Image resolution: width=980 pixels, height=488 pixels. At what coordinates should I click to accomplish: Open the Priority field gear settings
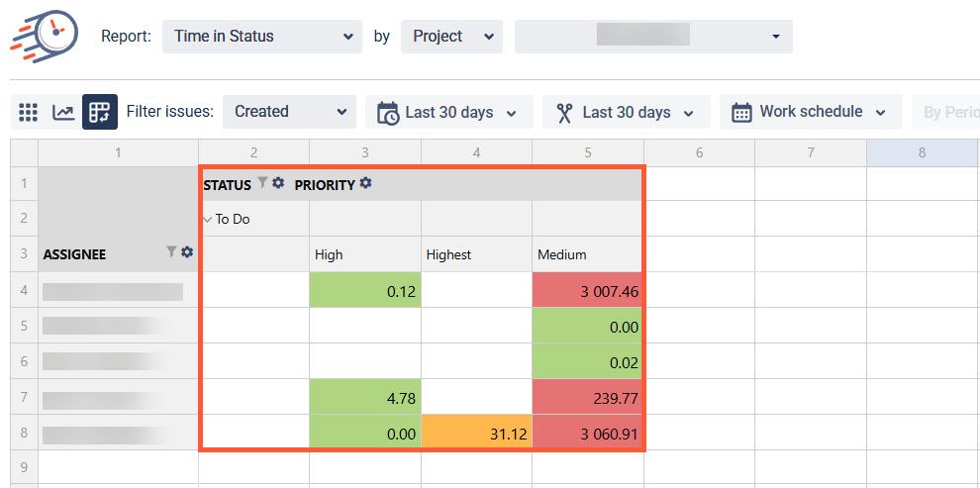[365, 183]
